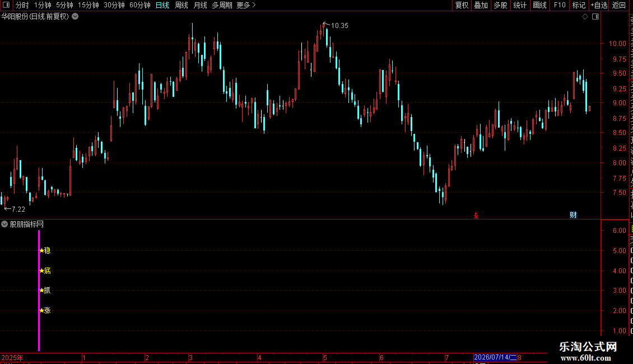Open the 画线 drawing tools
The width and height of the screenshot is (633, 364).
tap(540, 5)
